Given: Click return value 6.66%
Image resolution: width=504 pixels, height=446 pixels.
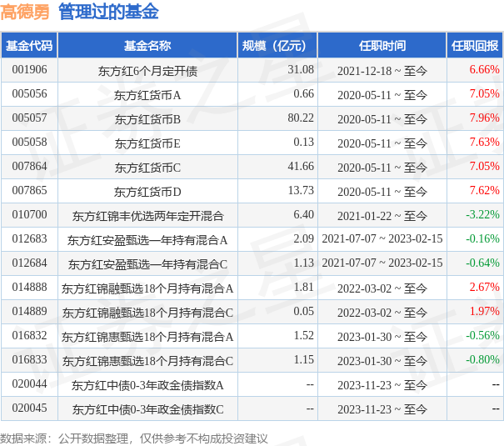Looking at the screenshot, I should 484,70.
